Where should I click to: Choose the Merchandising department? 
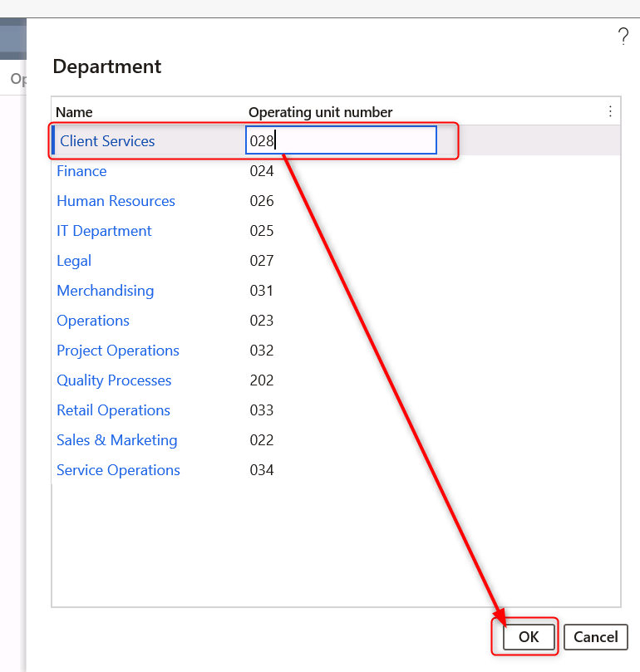pyautogui.click(x=105, y=291)
